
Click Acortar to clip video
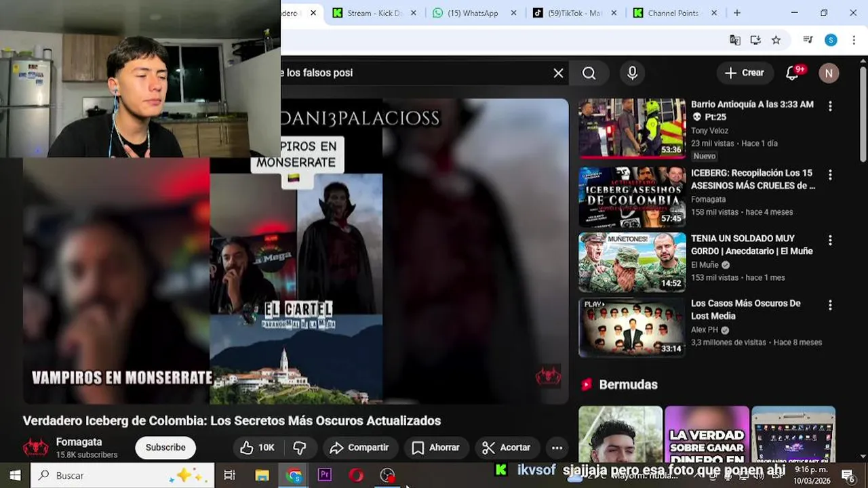(507, 447)
